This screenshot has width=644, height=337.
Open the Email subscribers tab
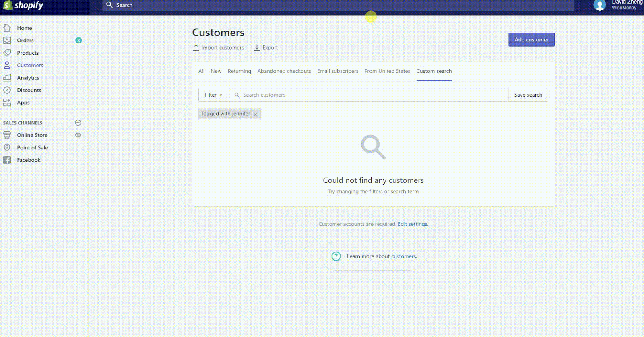tap(338, 71)
